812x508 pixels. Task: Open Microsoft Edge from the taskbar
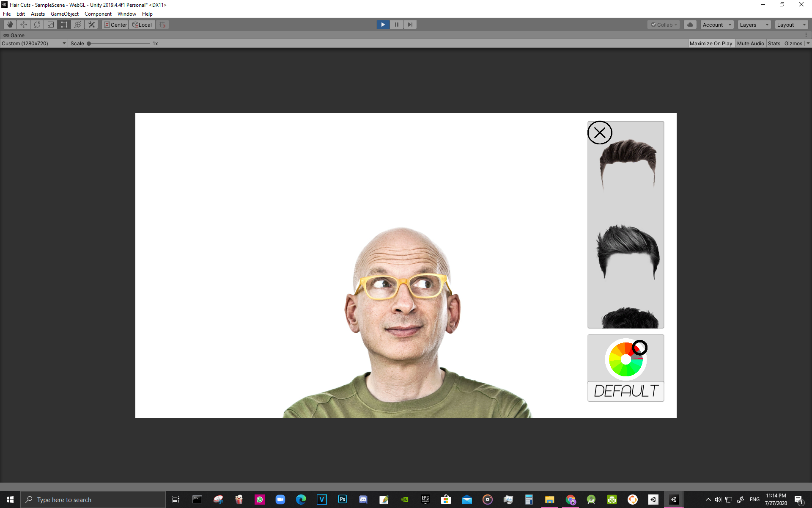point(301,500)
